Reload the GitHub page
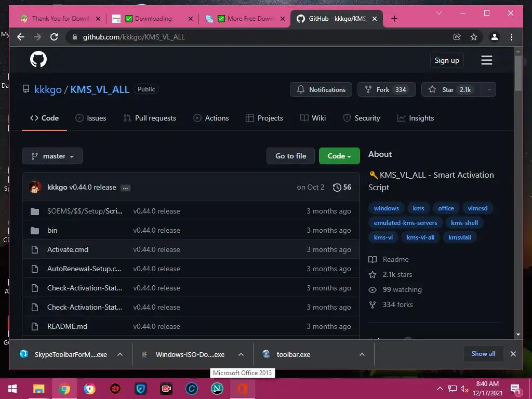The image size is (532, 399). coord(54,37)
